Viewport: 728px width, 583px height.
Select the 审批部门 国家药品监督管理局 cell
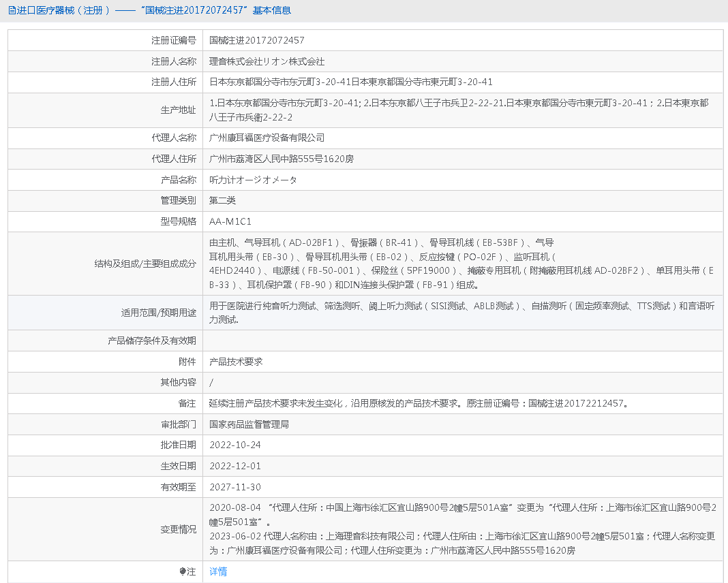pyautogui.click(x=253, y=424)
